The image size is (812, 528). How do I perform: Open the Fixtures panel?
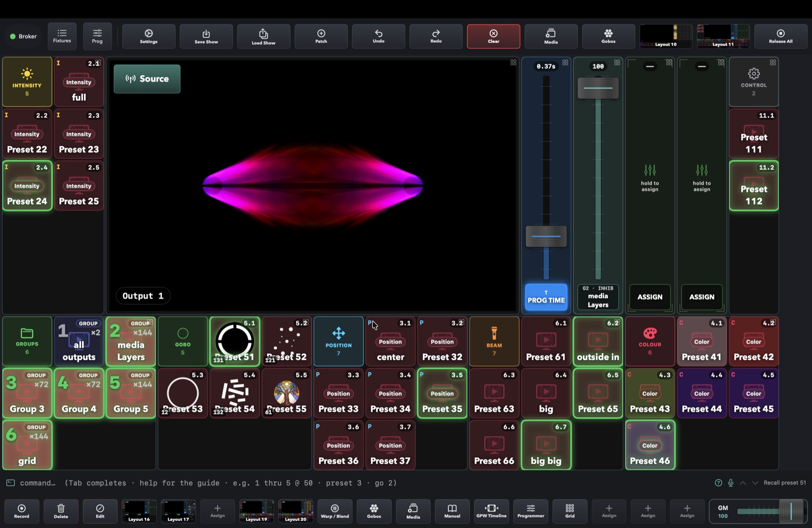pos(62,36)
